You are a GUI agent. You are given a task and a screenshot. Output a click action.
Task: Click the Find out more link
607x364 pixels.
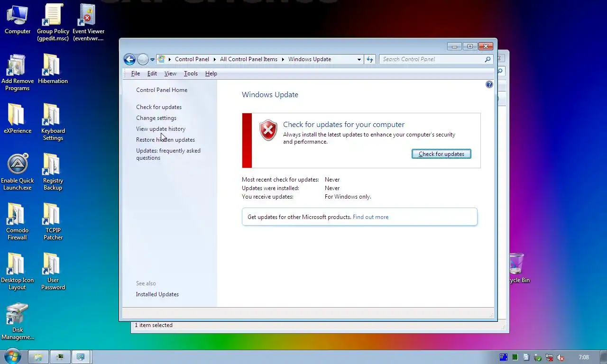pyautogui.click(x=370, y=217)
